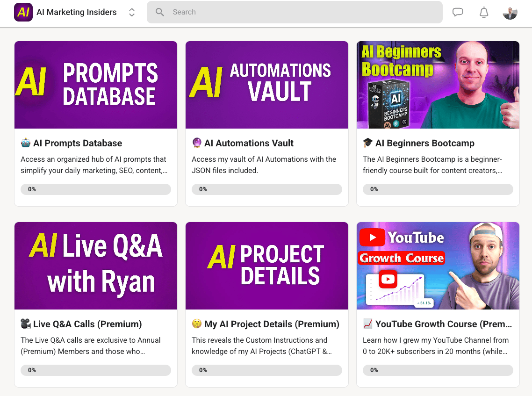532x396 pixels.
Task: Open the chat messages icon
Action: click(x=458, y=12)
